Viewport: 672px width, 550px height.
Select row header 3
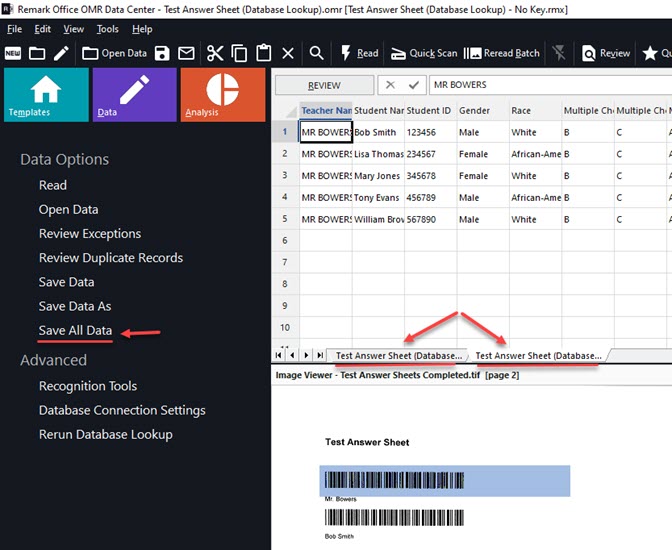click(x=285, y=175)
